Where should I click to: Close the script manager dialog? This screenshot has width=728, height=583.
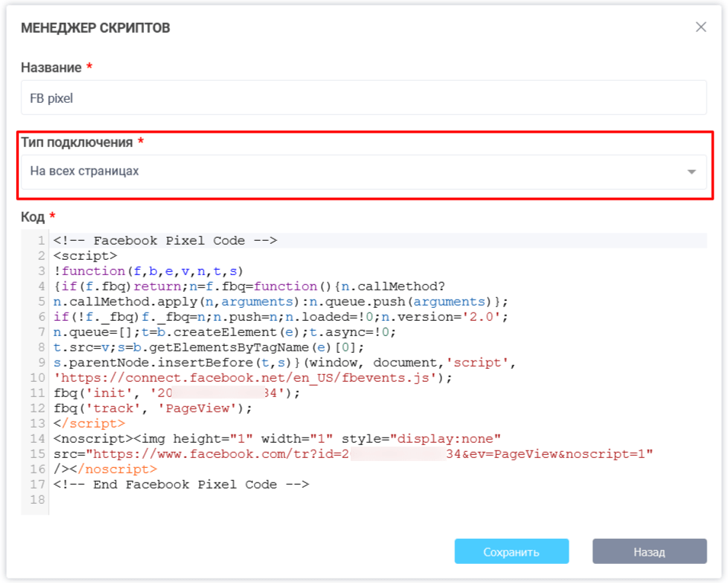pyautogui.click(x=701, y=27)
